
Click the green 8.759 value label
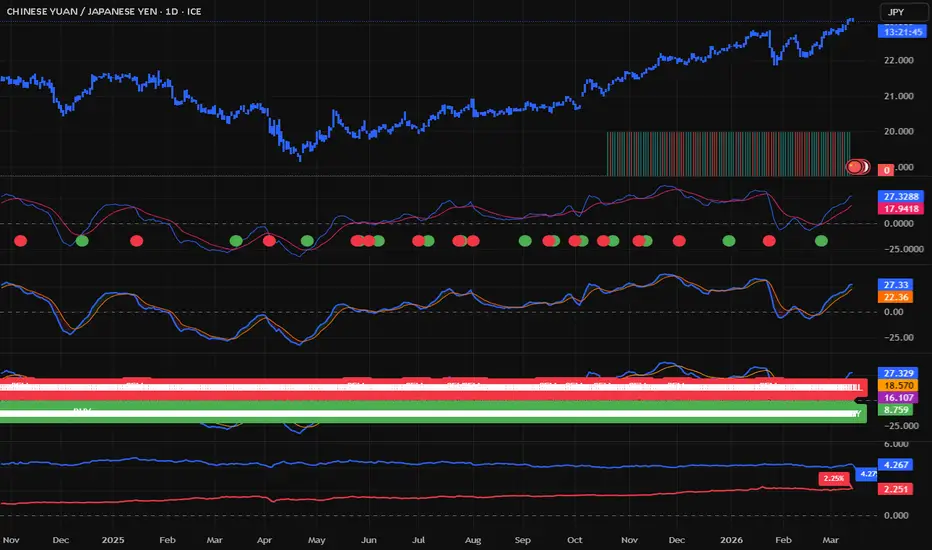click(896, 410)
